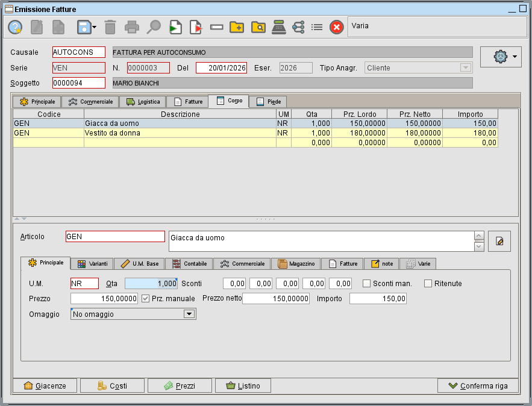Image resolution: width=532 pixels, height=406 pixels.
Task: Click the red X cancel toolbar icon
Action: point(336,27)
